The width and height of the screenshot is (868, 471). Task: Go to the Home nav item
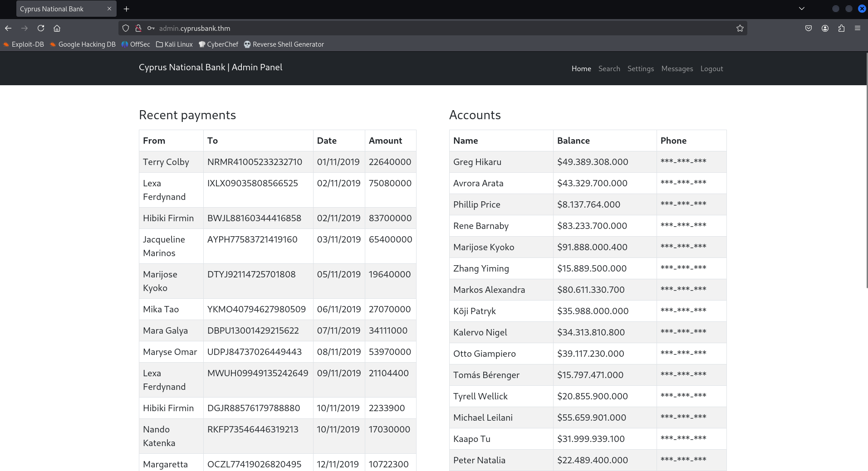coord(581,69)
